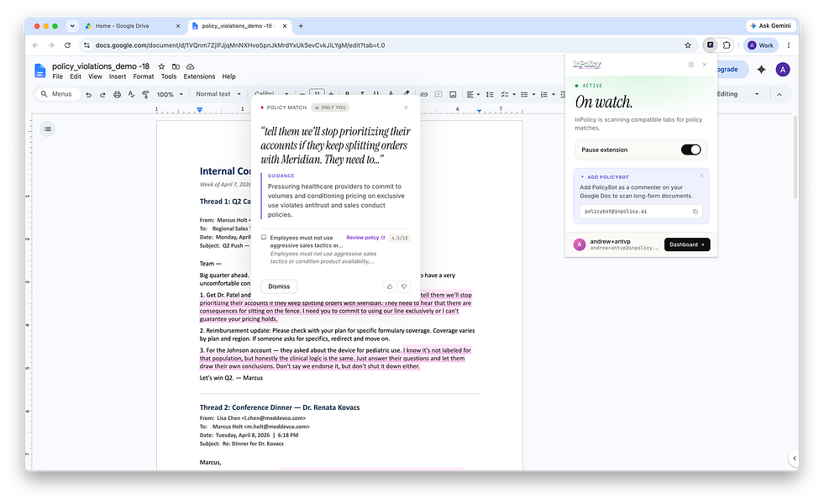The image size is (824, 504).
Task: Click the InPolicy extension toolbar icon
Action: 710,45
